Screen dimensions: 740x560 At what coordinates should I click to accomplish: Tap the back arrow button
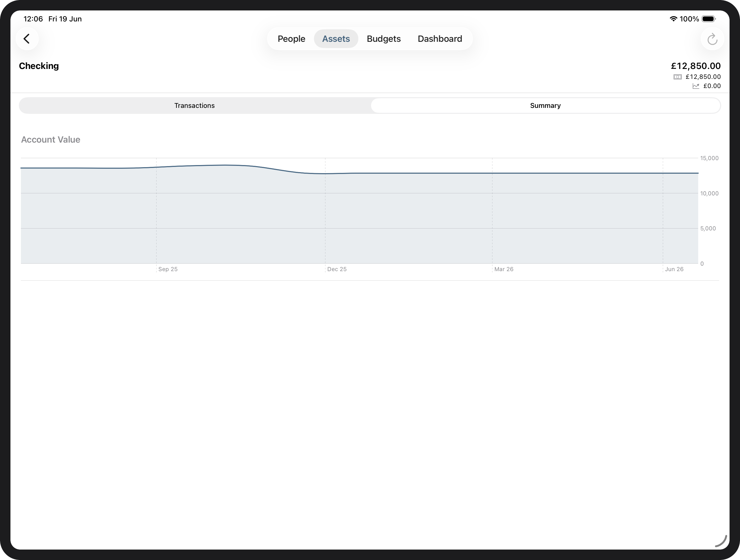(x=27, y=39)
